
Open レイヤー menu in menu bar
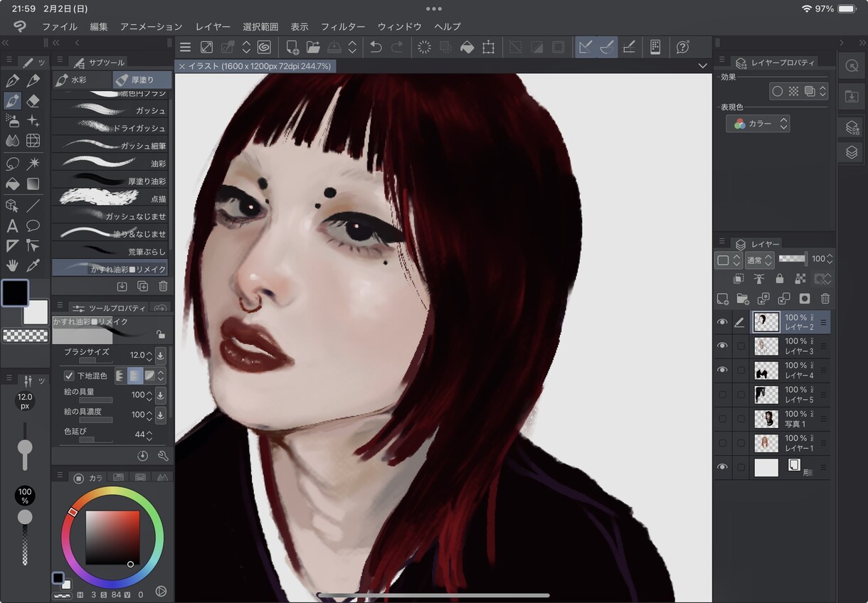[213, 27]
